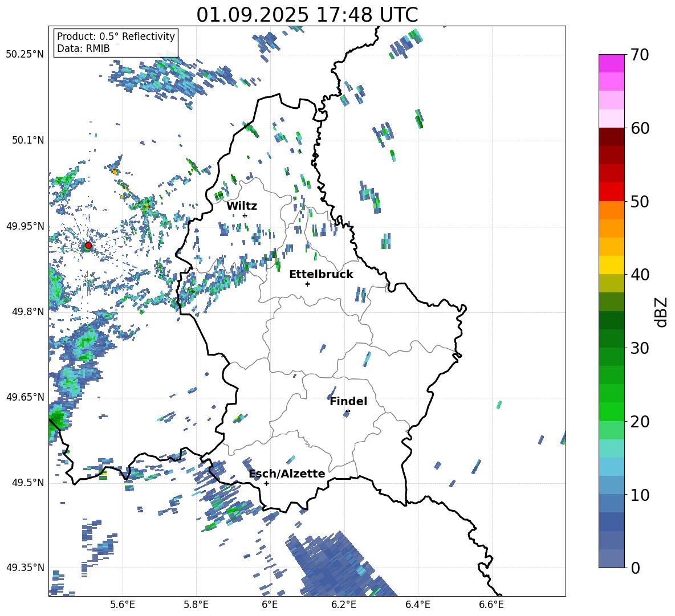
Task: Click the 'Wiltz' city label
Action: tap(242, 206)
